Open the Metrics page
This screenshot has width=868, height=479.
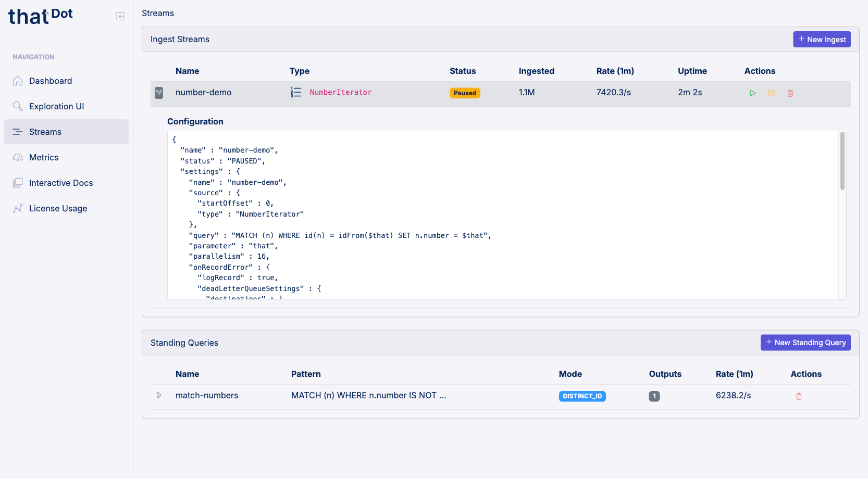tap(66, 157)
